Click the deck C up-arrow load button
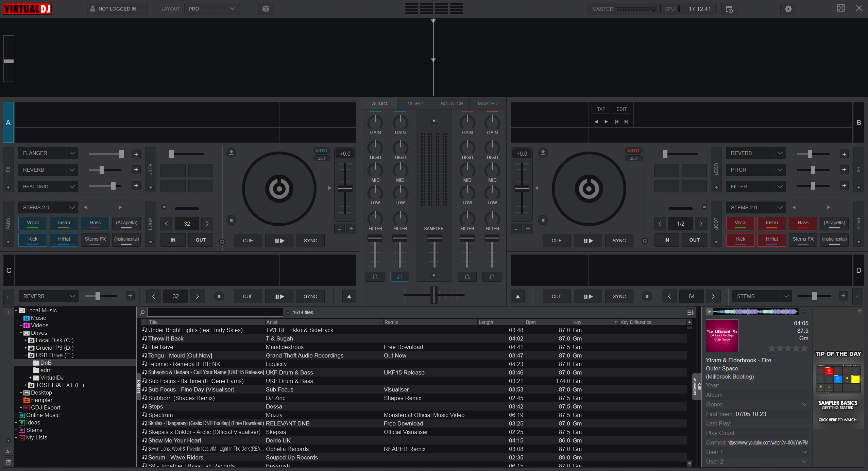 click(x=349, y=296)
